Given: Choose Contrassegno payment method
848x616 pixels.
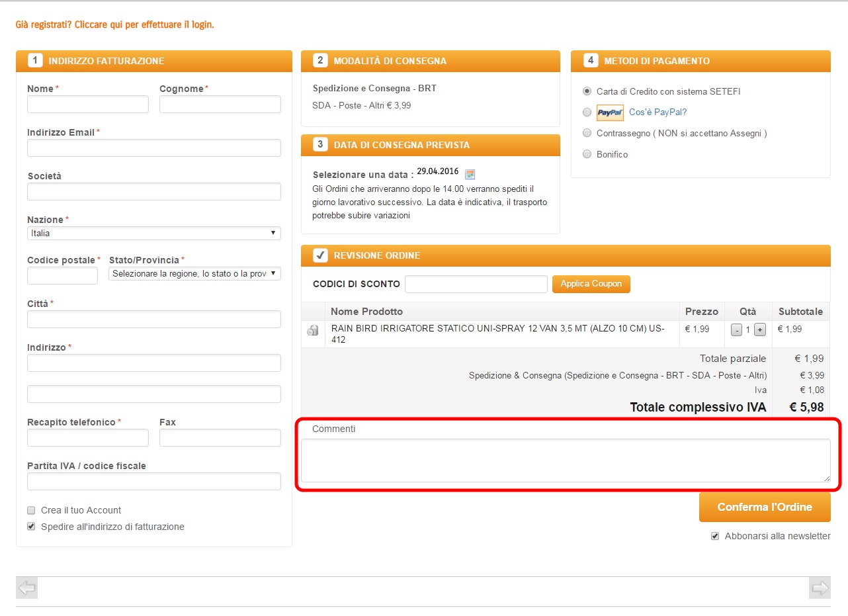Looking at the screenshot, I should (x=587, y=133).
